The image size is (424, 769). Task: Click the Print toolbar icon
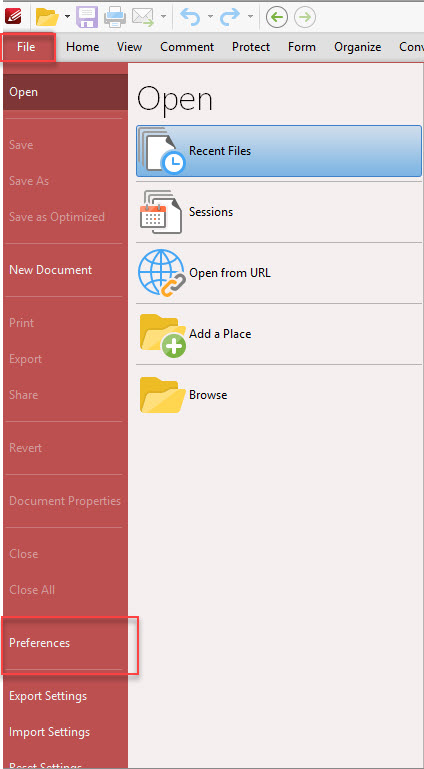115,17
